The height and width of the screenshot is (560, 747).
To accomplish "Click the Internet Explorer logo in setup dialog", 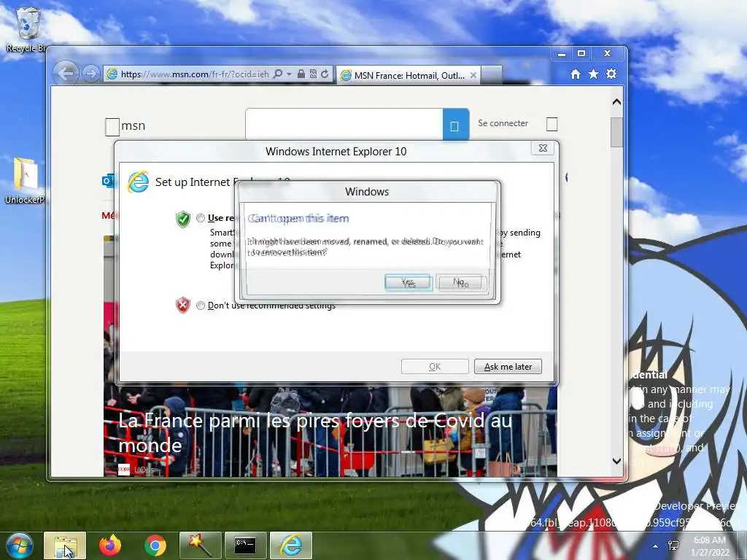I will 138,182.
